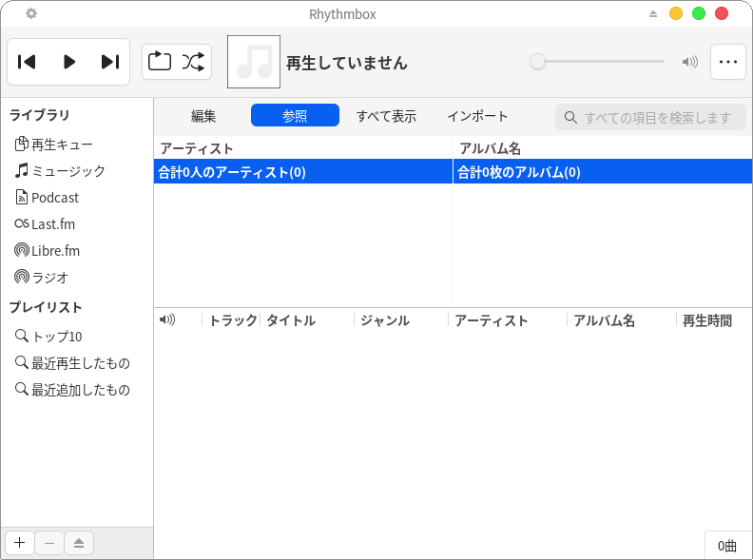Open the 編集 edit tab
Screen dimensions: 753x560
pos(203,116)
